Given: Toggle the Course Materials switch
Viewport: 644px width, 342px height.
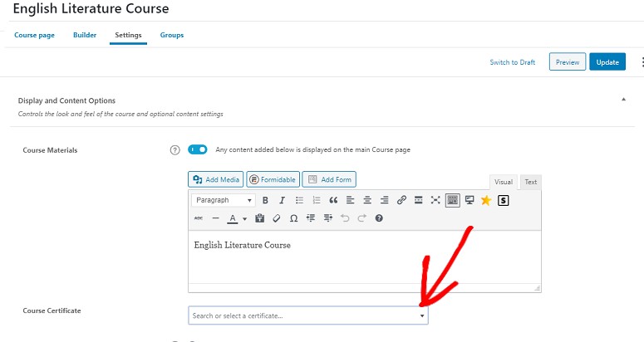Looking at the screenshot, I should click(x=198, y=149).
